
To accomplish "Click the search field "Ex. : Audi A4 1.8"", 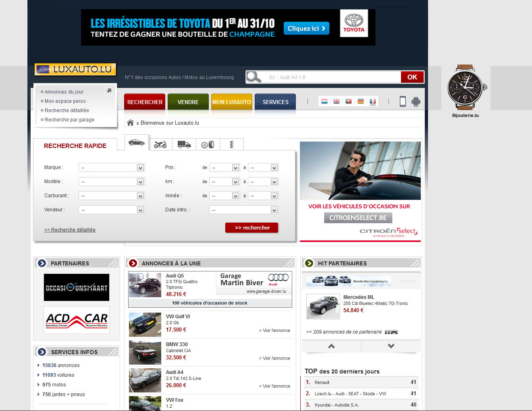I will pyautogui.click(x=332, y=77).
